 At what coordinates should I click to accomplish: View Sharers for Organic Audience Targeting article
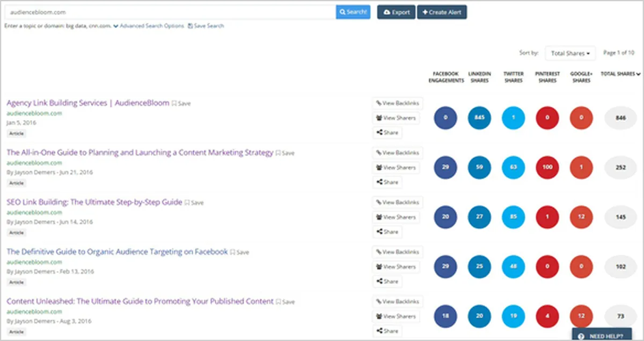(396, 266)
